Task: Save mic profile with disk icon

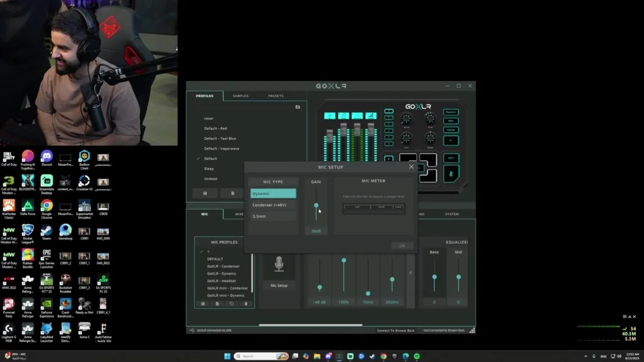Action: click(x=203, y=304)
